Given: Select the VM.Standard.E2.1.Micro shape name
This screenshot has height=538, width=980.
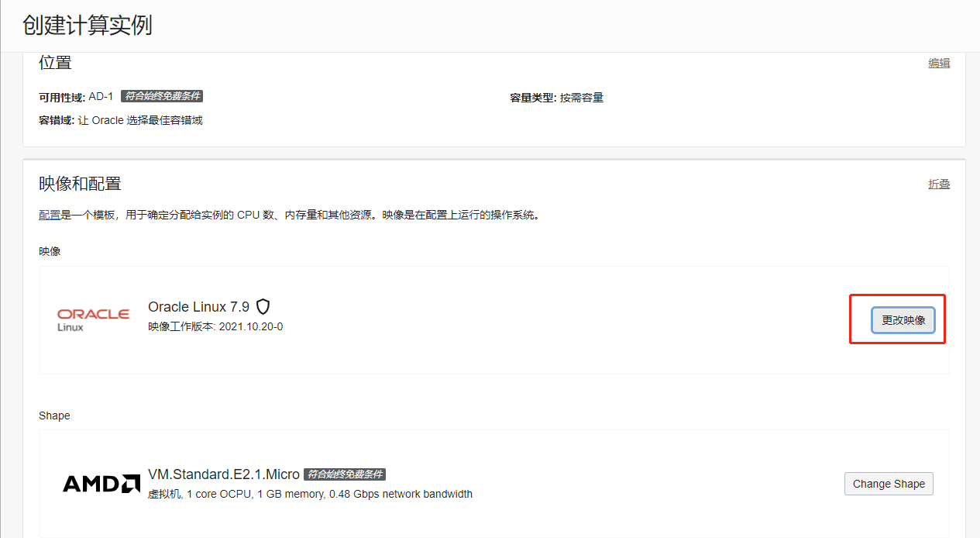Looking at the screenshot, I should tap(224, 474).
